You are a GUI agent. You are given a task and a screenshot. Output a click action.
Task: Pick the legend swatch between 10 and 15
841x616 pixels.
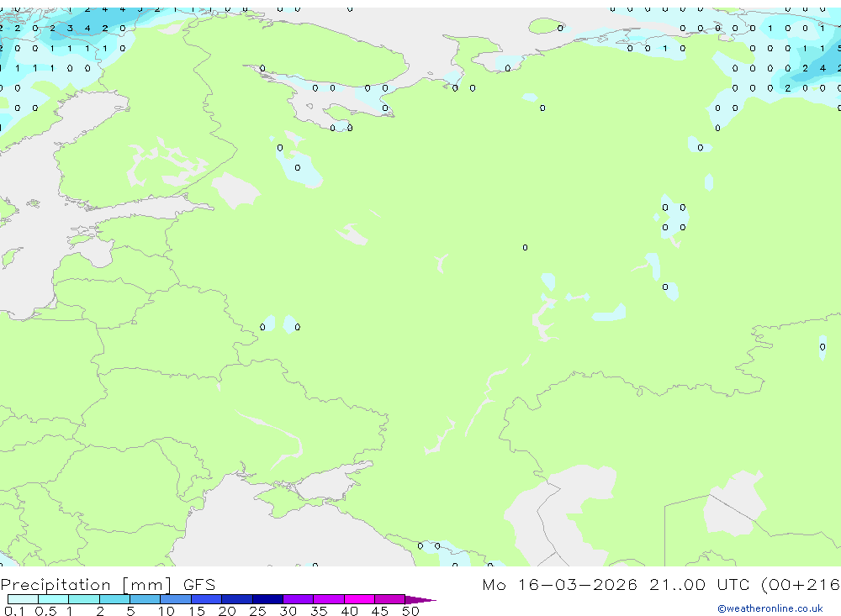(176, 599)
